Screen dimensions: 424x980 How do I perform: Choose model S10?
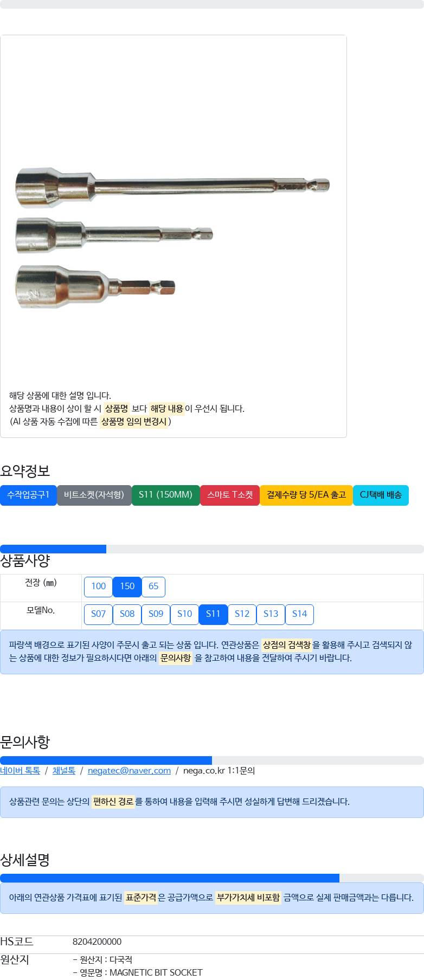pyautogui.click(x=184, y=614)
